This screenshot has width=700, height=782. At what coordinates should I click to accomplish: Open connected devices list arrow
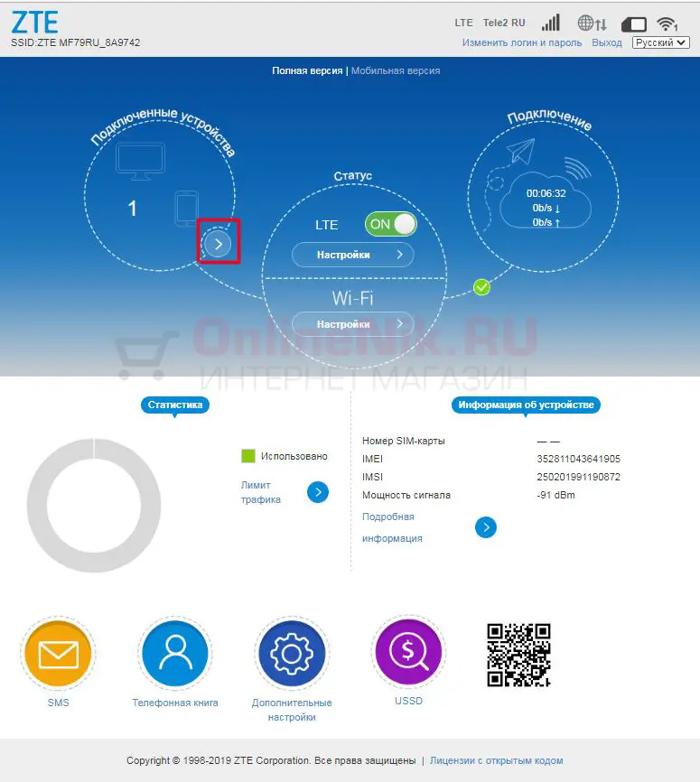click(218, 244)
